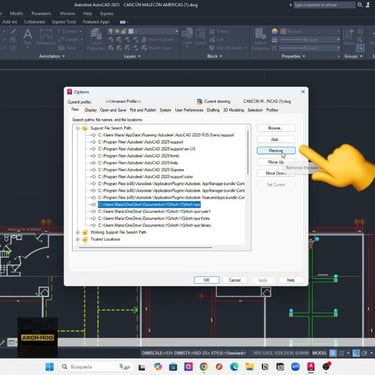Screen dimensions: 375x375
Task: Click the Move Down button
Action: click(276, 173)
